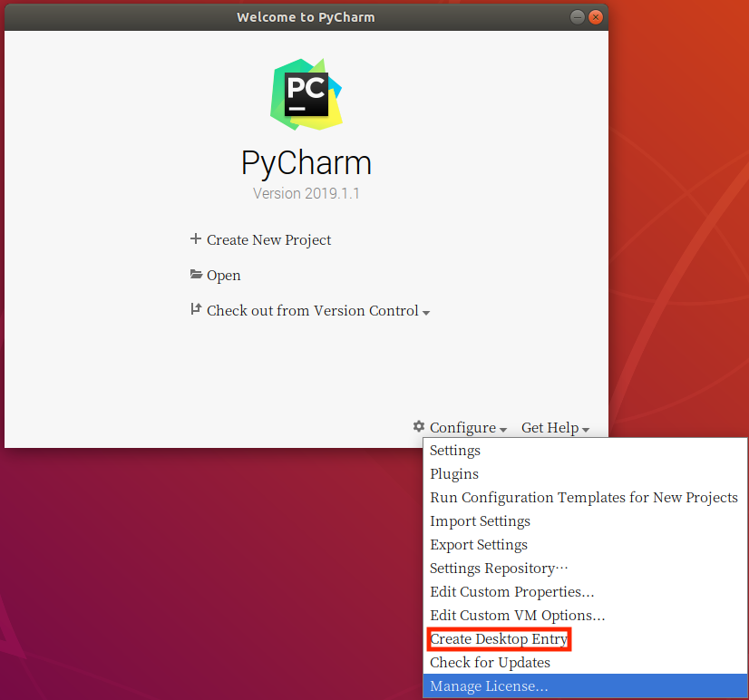Screen dimensions: 749x700
Task: Click the folder icon next to Open
Action: point(196,274)
